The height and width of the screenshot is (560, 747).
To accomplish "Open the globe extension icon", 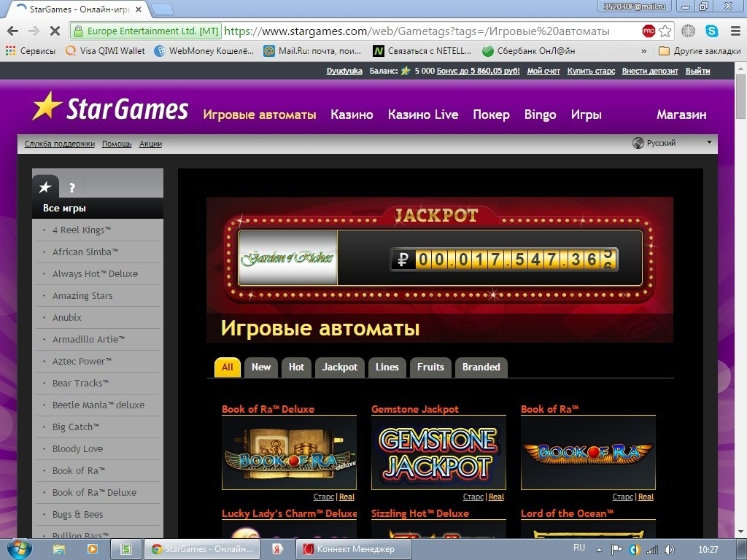I will pos(688,31).
